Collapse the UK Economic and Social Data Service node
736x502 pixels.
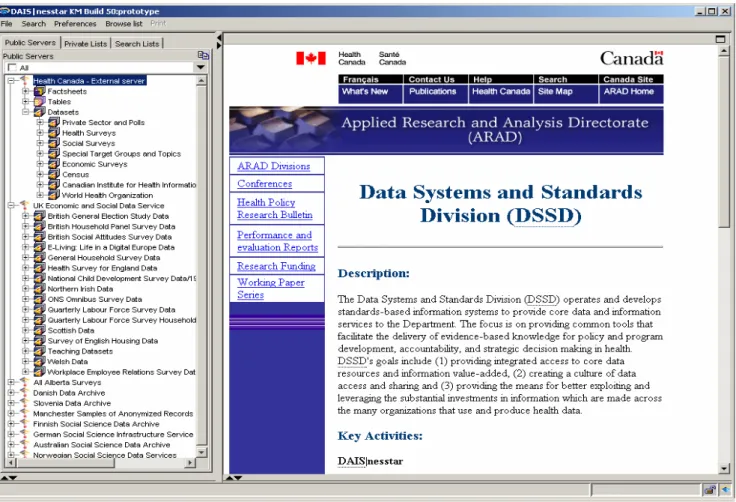tap(11, 205)
